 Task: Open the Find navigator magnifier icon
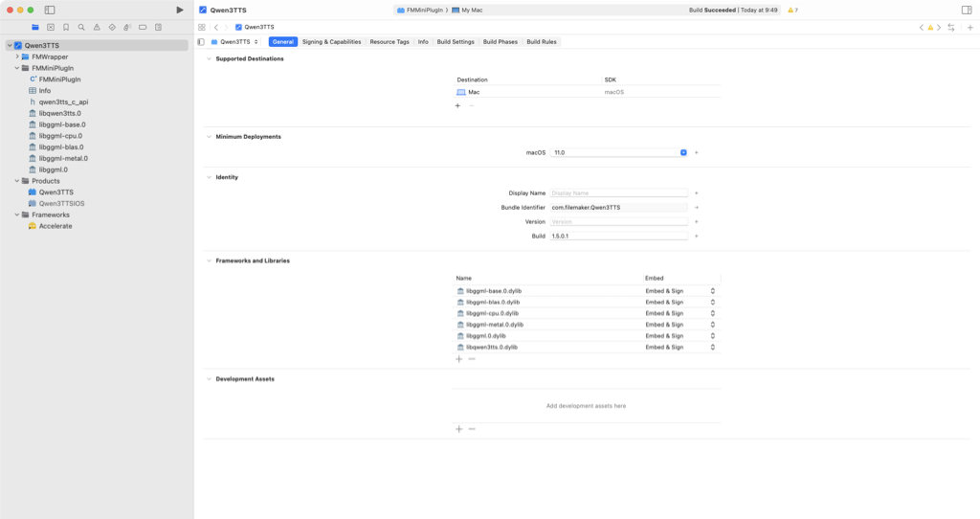(x=81, y=28)
